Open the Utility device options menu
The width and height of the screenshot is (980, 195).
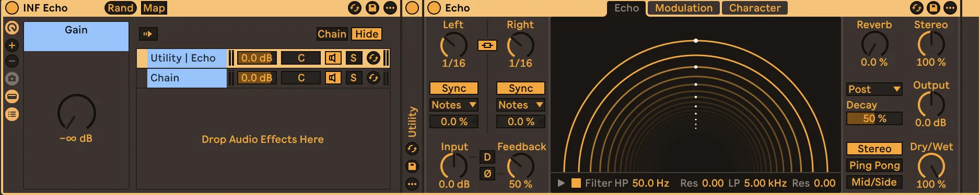click(412, 184)
